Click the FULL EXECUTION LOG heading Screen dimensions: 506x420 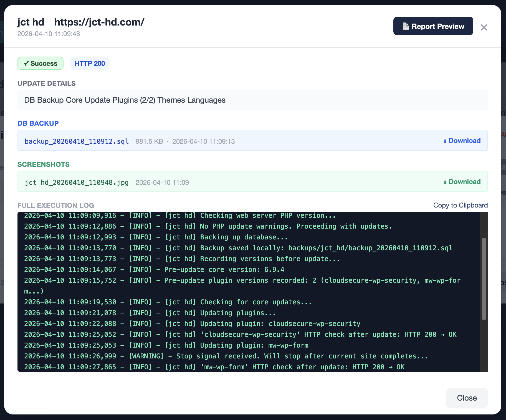55,205
